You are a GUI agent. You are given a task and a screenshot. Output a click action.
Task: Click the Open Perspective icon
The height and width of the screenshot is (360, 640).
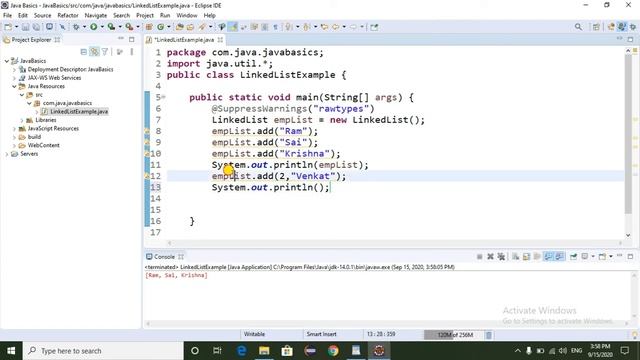click(596, 27)
